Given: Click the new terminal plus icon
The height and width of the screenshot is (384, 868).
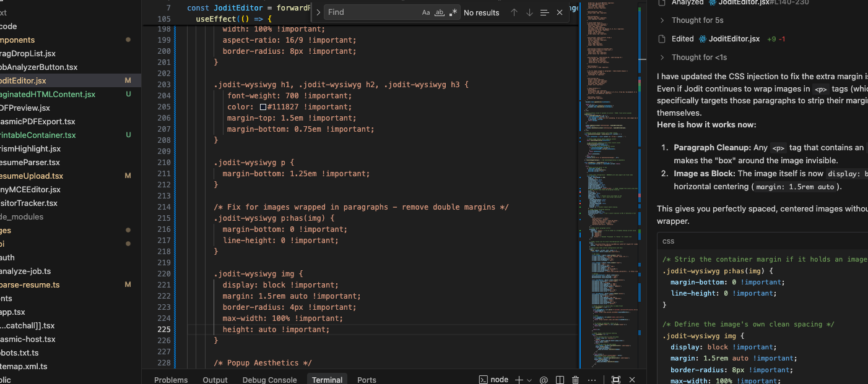Looking at the screenshot, I should coord(519,380).
